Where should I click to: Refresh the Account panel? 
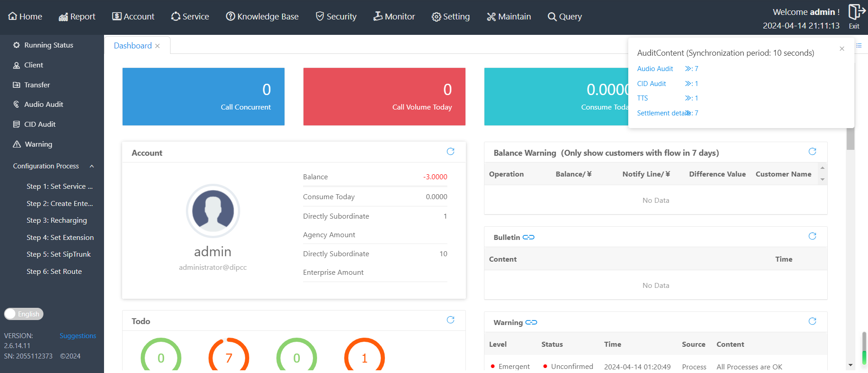pos(450,152)
